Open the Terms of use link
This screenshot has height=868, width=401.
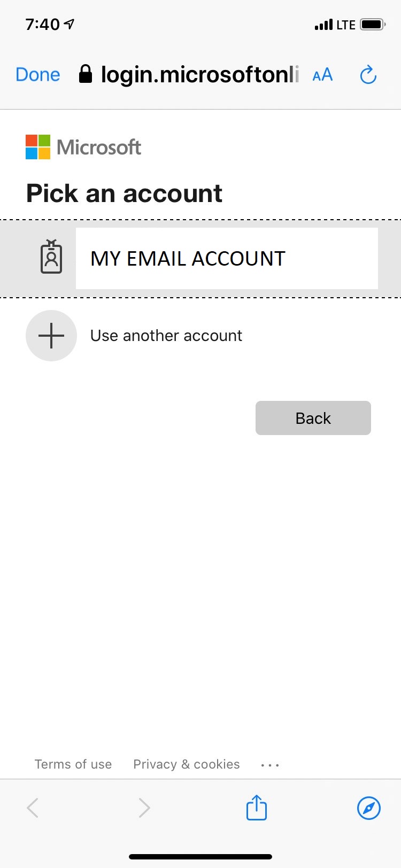73,764
